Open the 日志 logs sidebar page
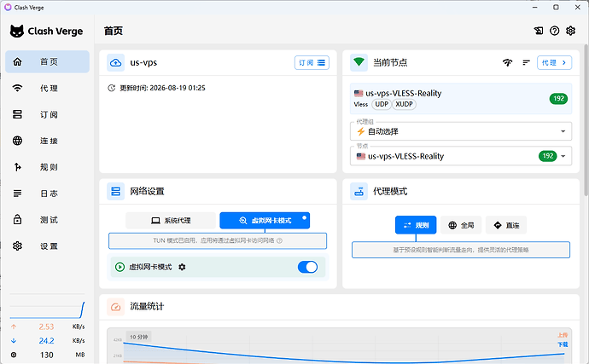The height and width of the screenshot is (364, 589). [x=47, y=194]
